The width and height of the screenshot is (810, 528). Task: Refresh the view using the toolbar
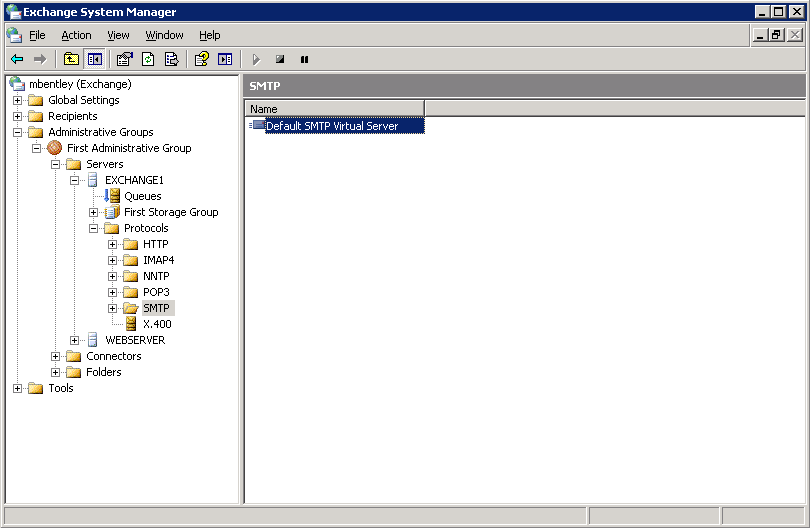coord(148,59)
